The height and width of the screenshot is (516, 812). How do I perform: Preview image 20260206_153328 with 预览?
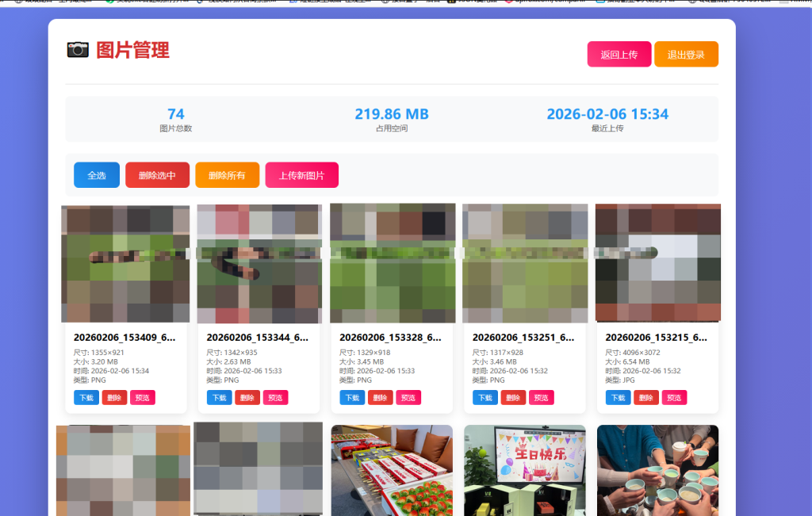point(408,398)
